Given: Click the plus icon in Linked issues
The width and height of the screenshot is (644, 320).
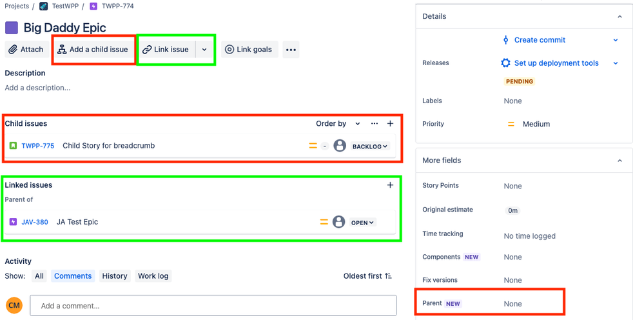Looking at the screenshot, I should (390, 185).
